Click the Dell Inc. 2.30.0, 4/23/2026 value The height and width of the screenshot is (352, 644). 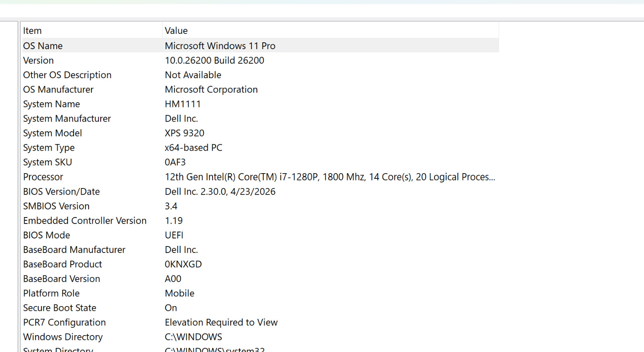220,191
